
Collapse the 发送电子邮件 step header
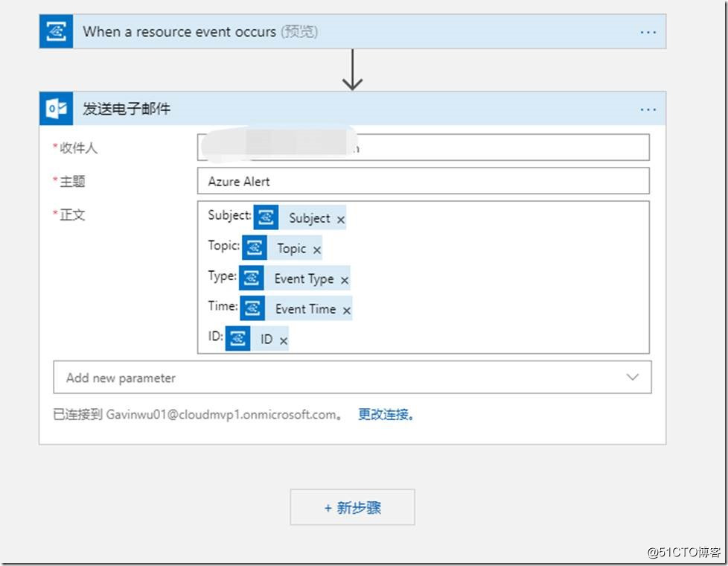[352, 109]
